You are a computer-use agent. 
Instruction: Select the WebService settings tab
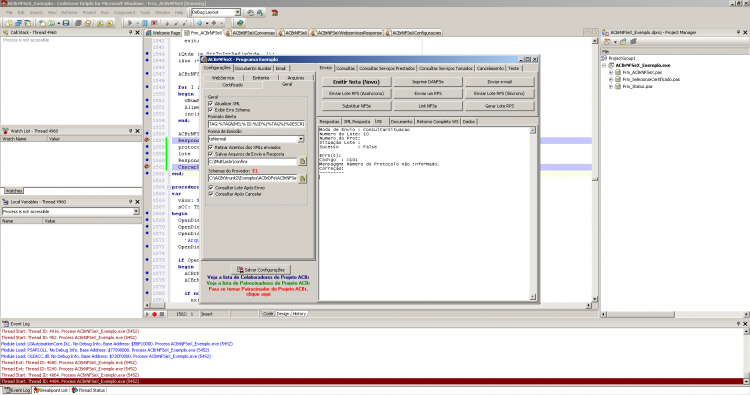click(223, 77)
